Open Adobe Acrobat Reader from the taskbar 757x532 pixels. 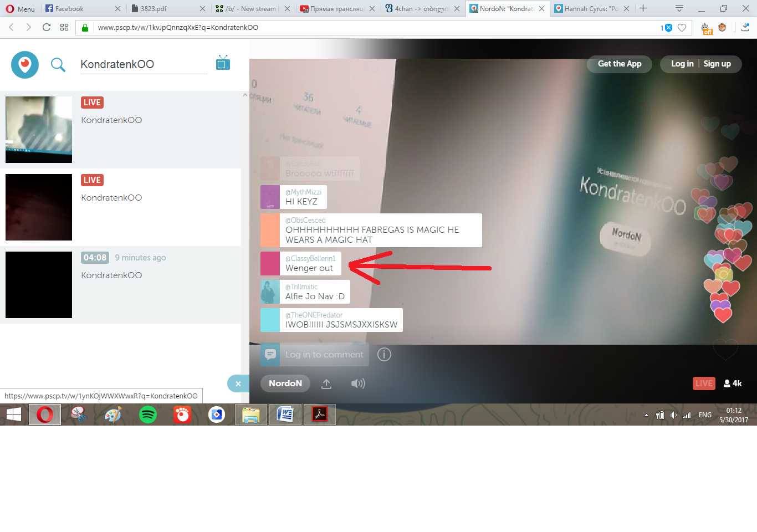320,415
